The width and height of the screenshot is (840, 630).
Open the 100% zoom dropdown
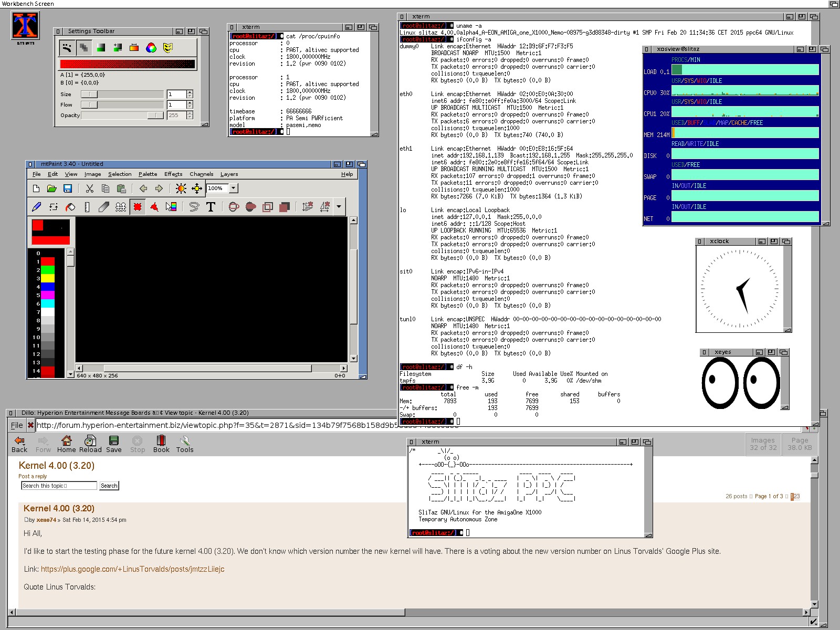234,188
